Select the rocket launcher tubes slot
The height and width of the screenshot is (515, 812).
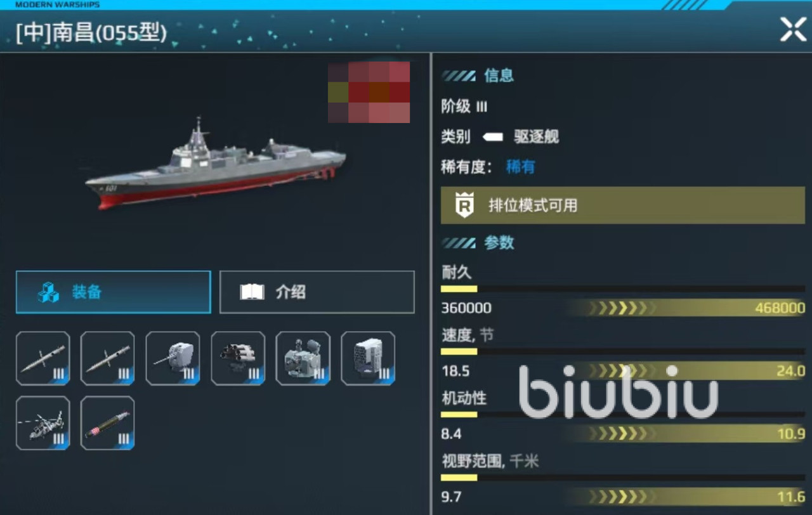tap(238, 358)
